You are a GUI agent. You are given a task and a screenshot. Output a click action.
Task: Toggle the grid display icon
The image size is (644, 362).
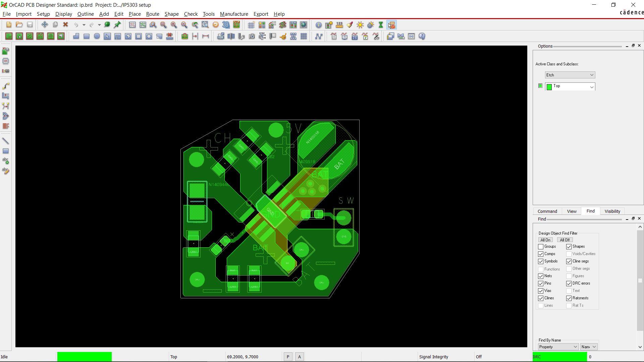tap(251, 25)
